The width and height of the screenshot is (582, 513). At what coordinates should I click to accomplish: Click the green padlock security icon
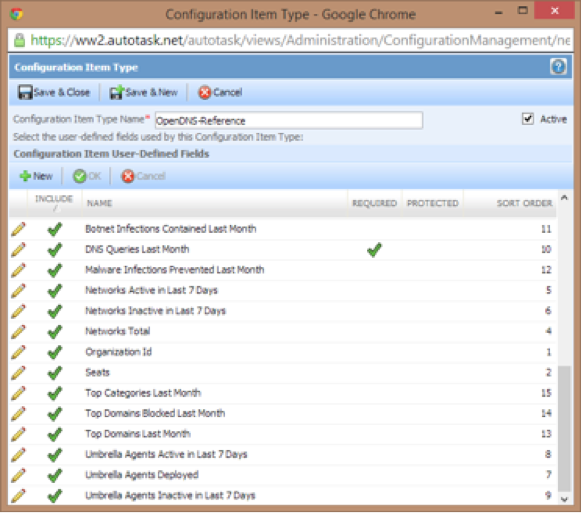(19, 40)
